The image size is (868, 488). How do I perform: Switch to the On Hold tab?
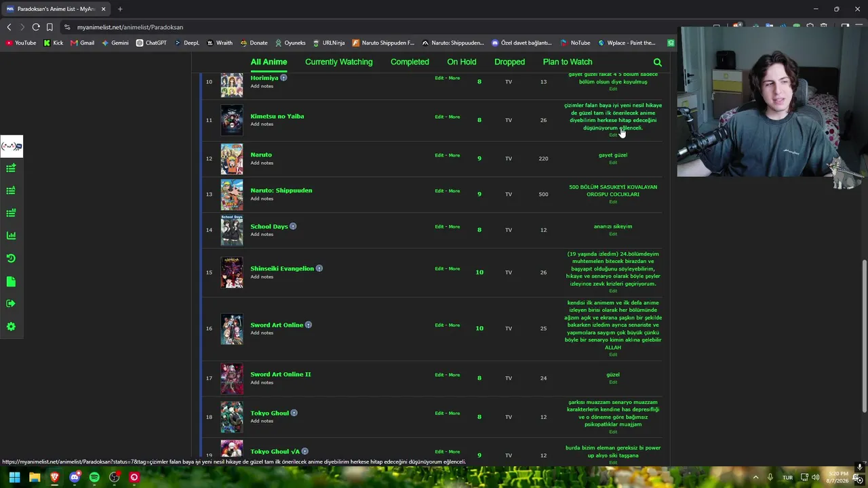coord(462,62)
